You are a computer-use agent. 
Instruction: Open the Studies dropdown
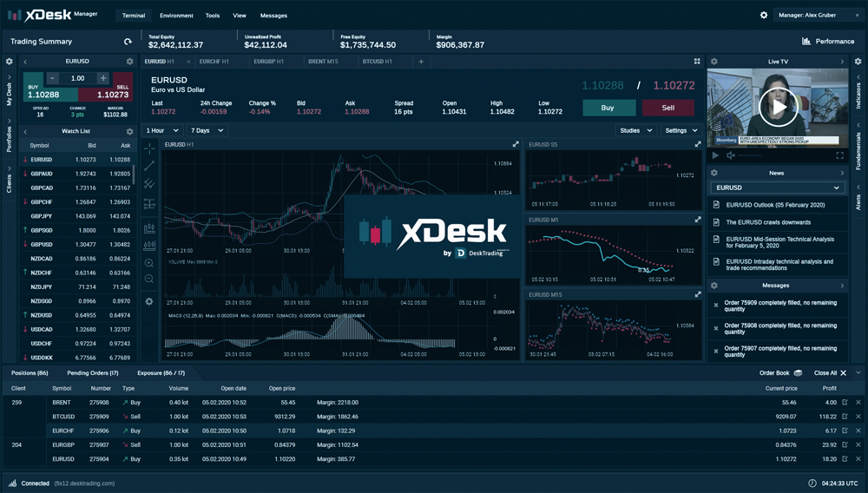(636, 130)
